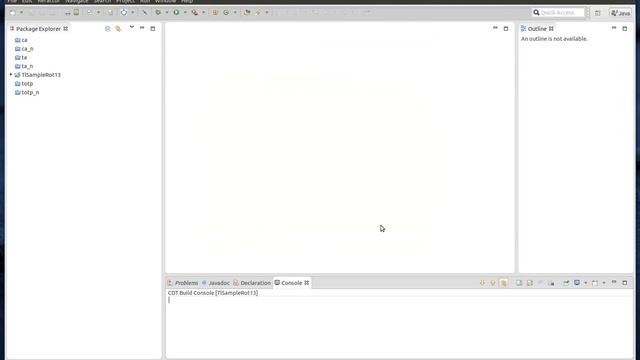Toggle Link with Editor in Package Explorer

(x=118, y=29)
